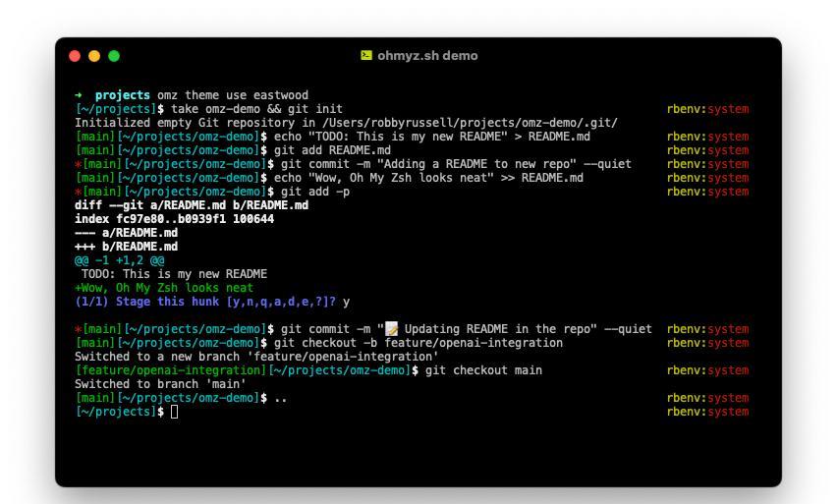
Task: Click the '[~/projects]' prompt on the last line
Action: (x=116, y=412)
